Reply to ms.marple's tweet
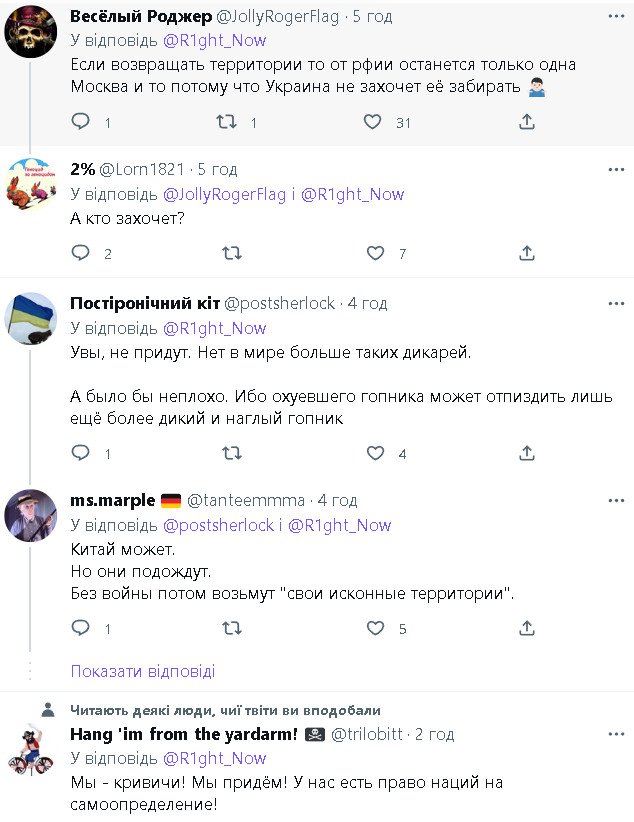634x822 pixels. pos(81,628)
